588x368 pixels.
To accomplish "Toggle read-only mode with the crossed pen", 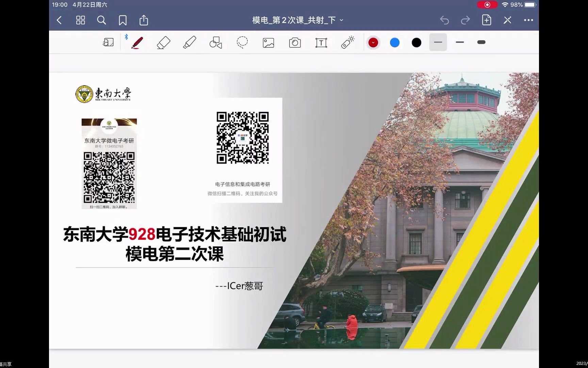I will click(x=507, y=20).
